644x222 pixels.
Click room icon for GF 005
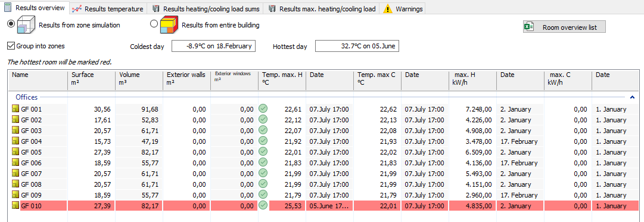click(15, 152)
